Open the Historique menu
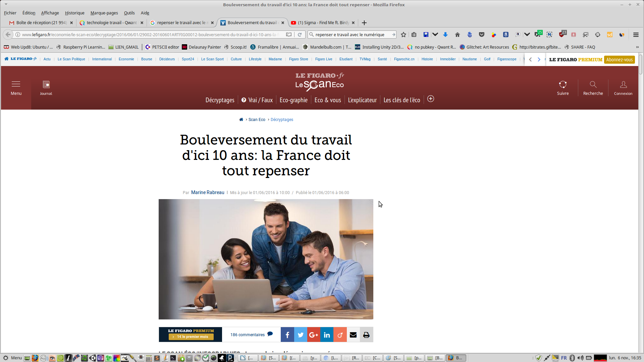 (74, 13)
